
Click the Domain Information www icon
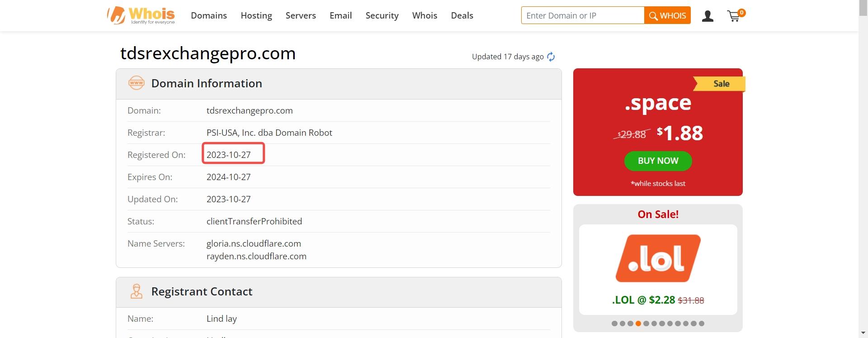point(136,83)
